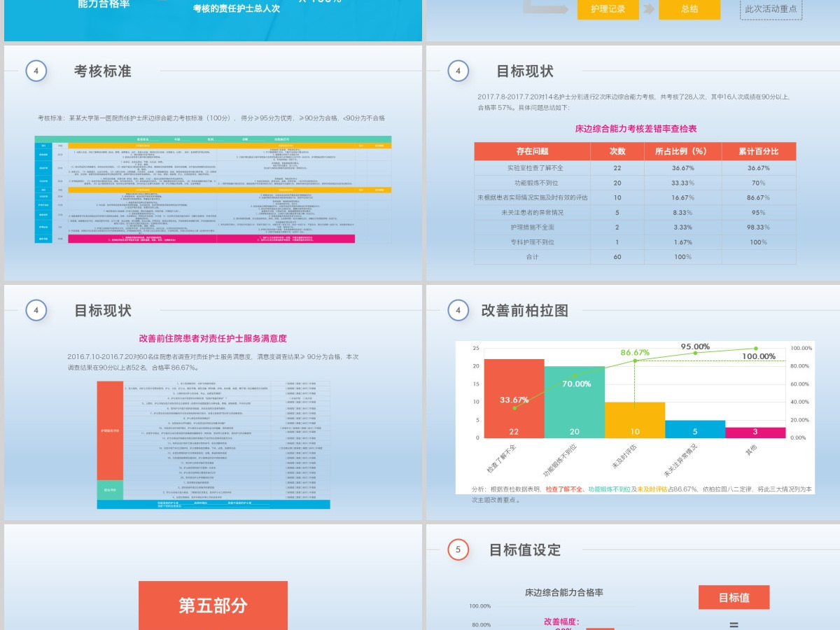This screenshot has height=630, width=840.
Task: Open the satisfaction survey form image
Action: (x=213, y=444)
